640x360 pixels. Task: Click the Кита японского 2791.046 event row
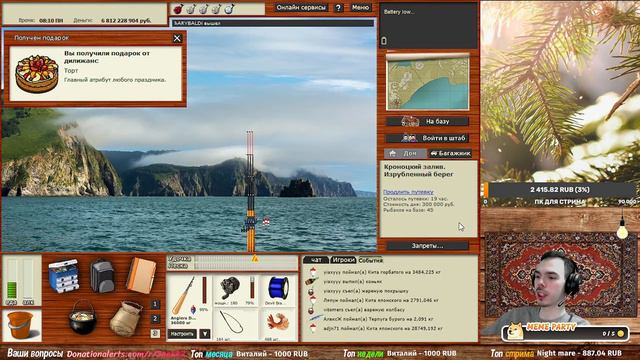pyautogui.click(x=381, y=300)
